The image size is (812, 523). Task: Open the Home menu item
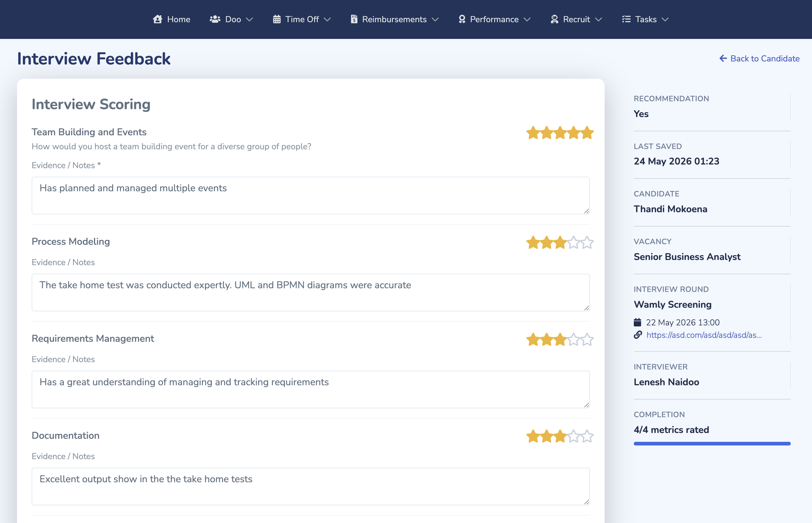click(172, 19)
